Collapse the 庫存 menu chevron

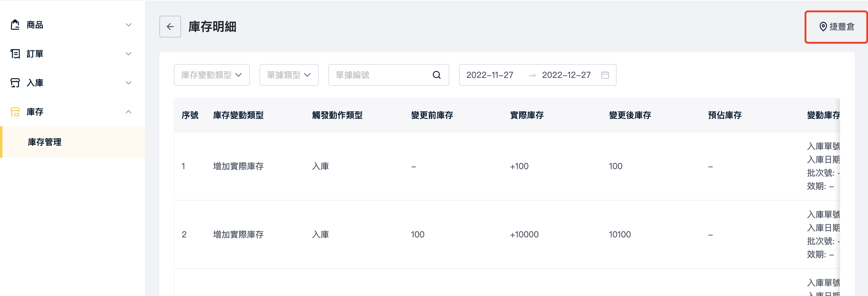128,112
